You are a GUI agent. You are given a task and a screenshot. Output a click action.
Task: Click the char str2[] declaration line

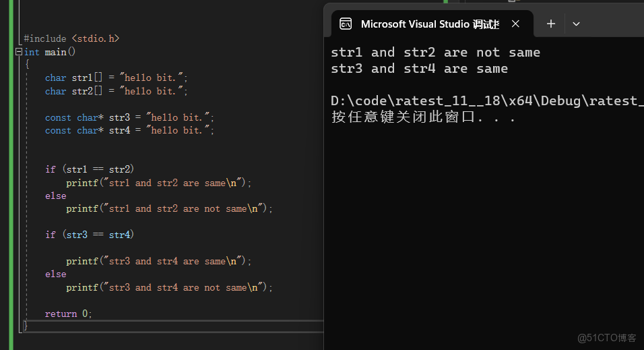[x=116, y=91]
